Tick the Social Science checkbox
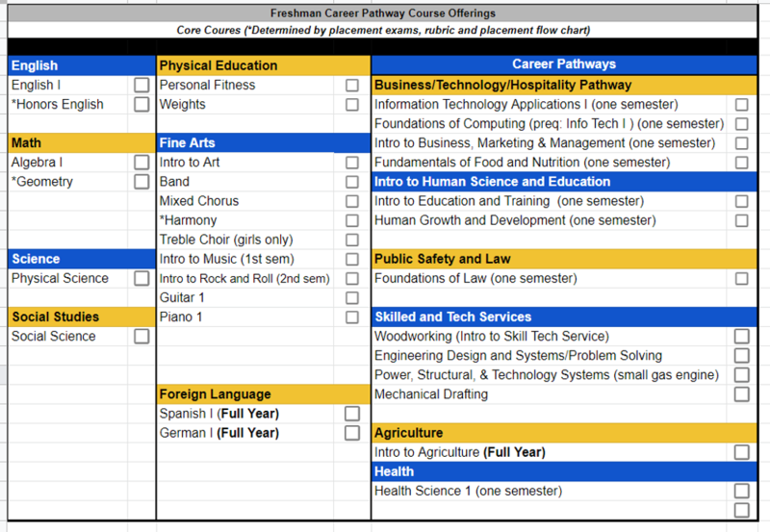Image resolution: width=770 pixels, height=532 pixels. pos(141,337)
